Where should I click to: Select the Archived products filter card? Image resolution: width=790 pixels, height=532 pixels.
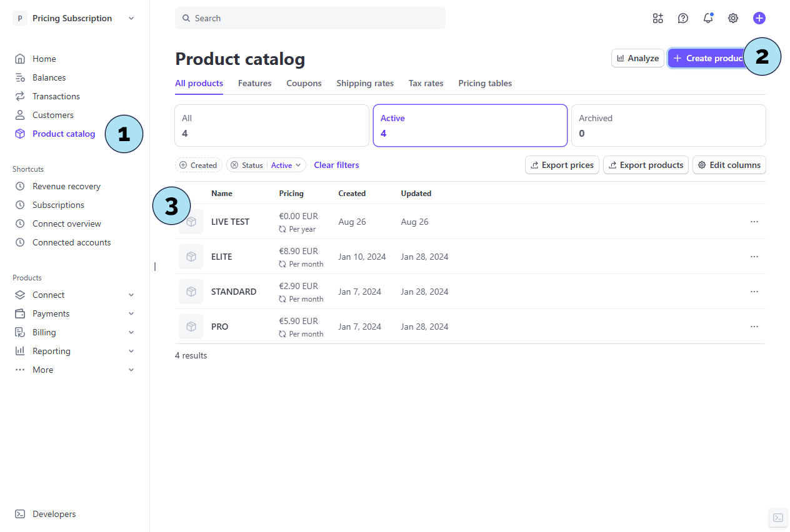[x=668, y=126]
